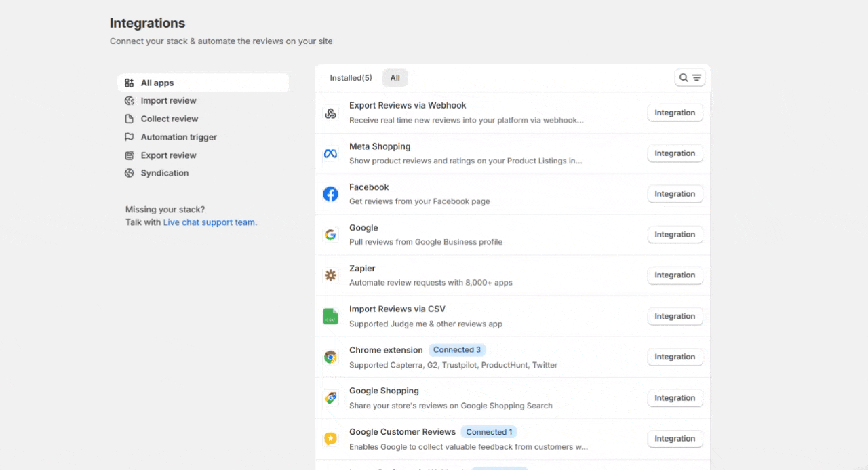Click the Export Reviews via Webhook icon

coord(330,113)
